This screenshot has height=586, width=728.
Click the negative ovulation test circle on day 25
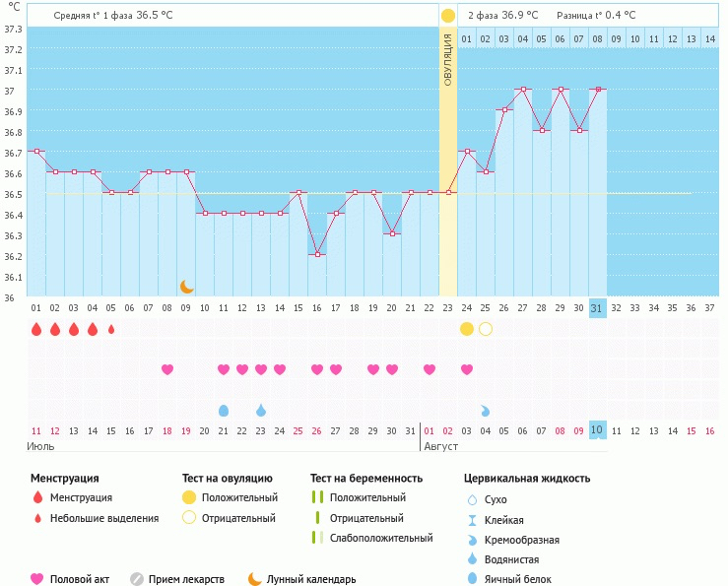486,329
